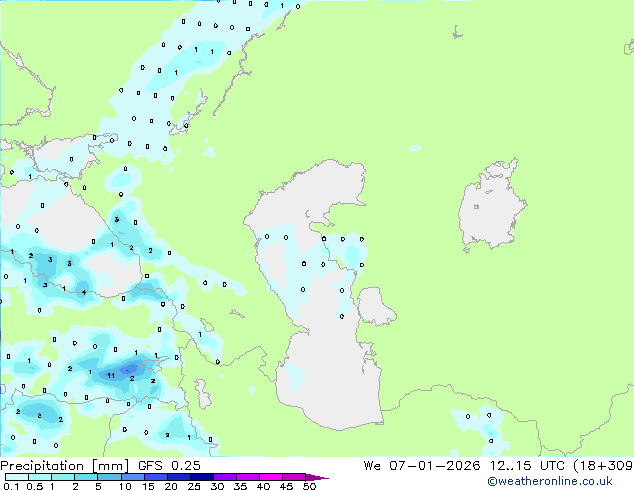Pick the 10–15 mm legend color box
634x490 pixels.
tap(132, 477)
